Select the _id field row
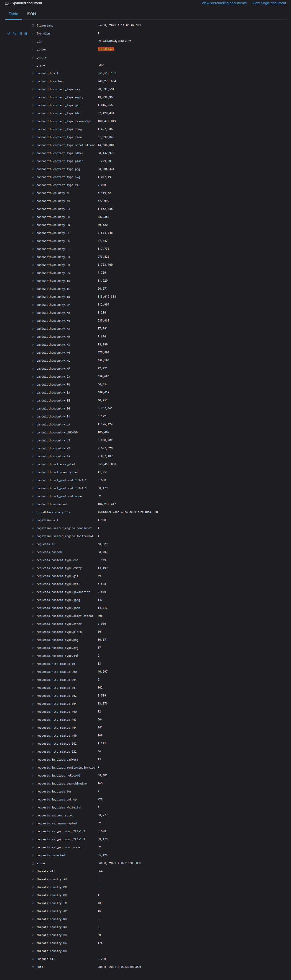 (x=146, y=42)
